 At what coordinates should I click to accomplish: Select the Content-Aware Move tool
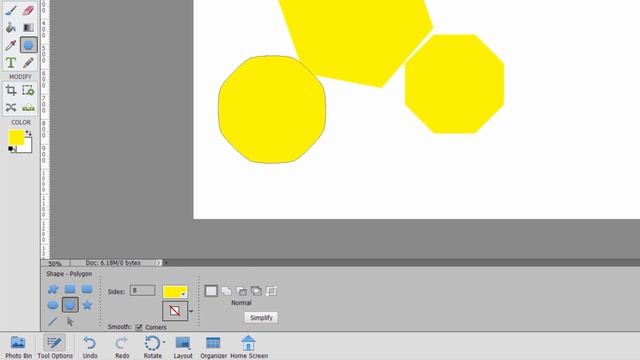11,107
